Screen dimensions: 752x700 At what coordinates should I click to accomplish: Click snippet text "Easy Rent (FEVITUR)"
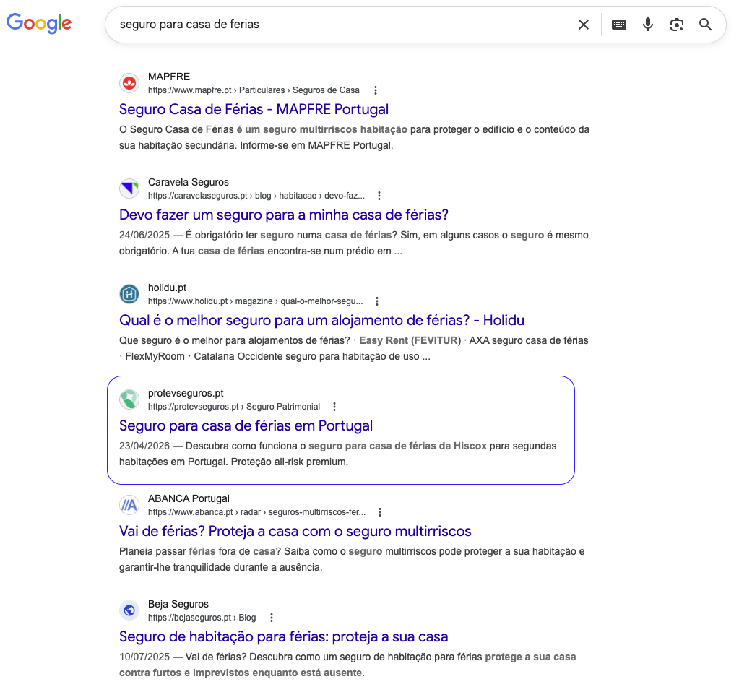tap(410, 340)
